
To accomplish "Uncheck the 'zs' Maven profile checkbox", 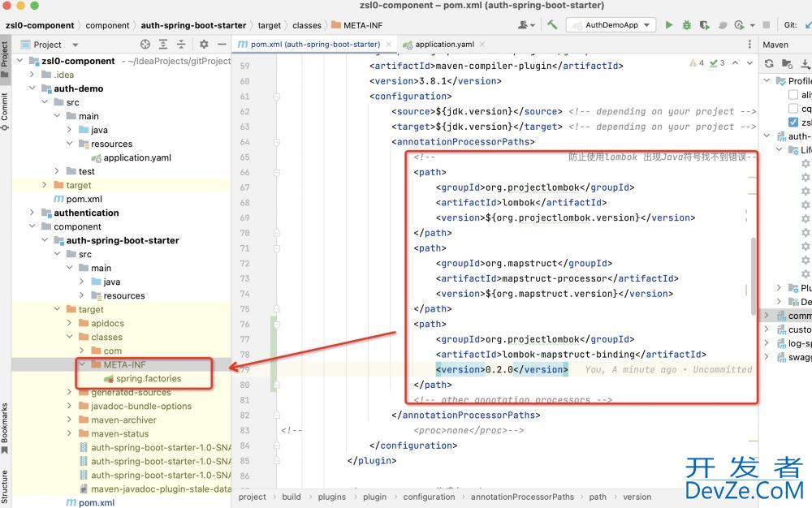I will pyautogui.click(x=793, y=122).
